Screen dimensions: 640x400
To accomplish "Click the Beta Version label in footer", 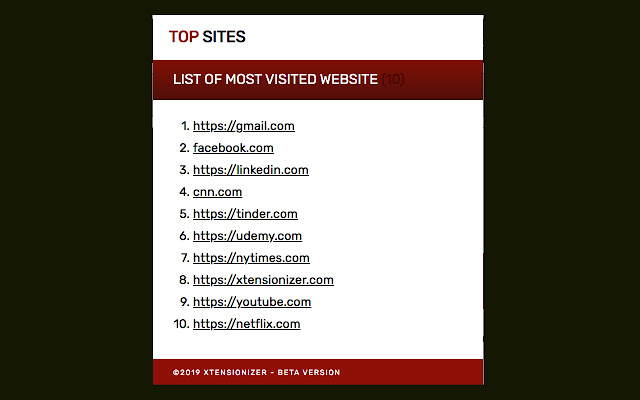I will 309,372.
